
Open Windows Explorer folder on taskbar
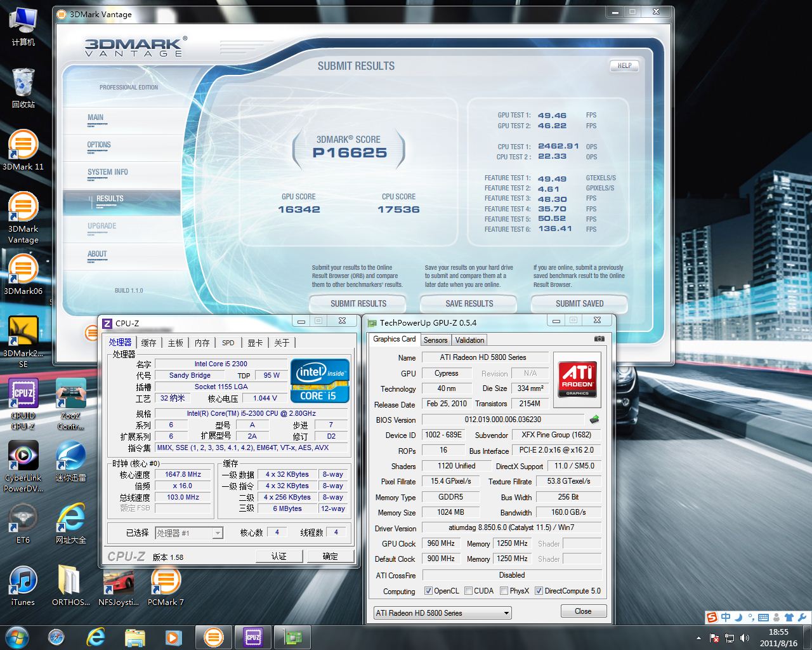click(135, 637)
